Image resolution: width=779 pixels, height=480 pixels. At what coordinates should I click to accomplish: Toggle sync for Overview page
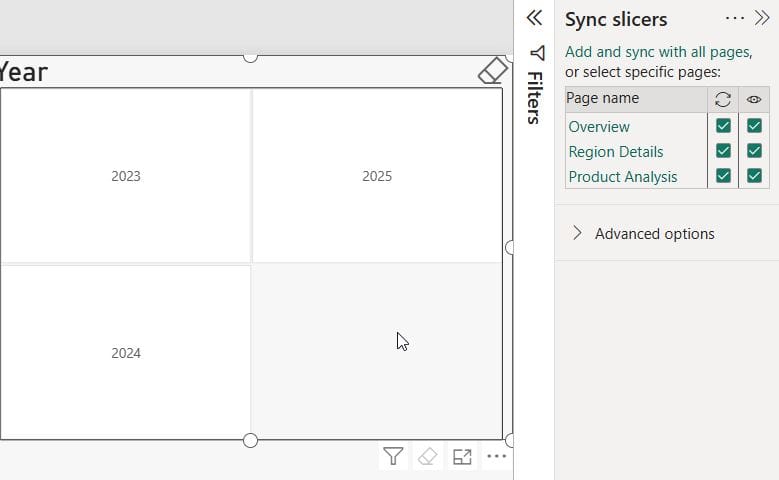coord(723,126)
